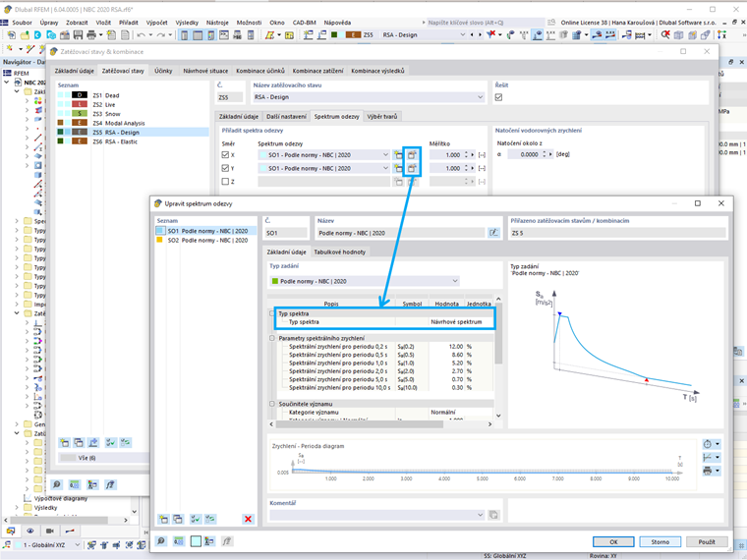Click the Redo arrow in main toolbar

pyautogui.click(x=161, y=34)
